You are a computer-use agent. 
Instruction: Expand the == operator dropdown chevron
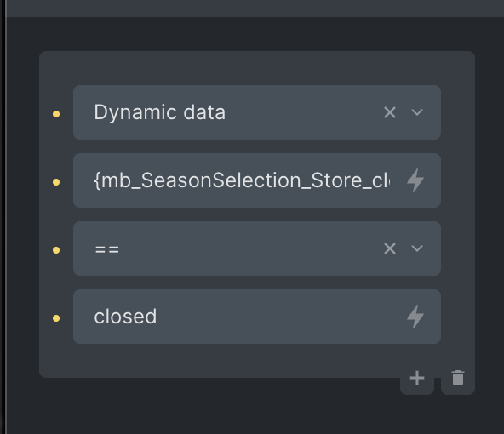(x=417, y=248)
